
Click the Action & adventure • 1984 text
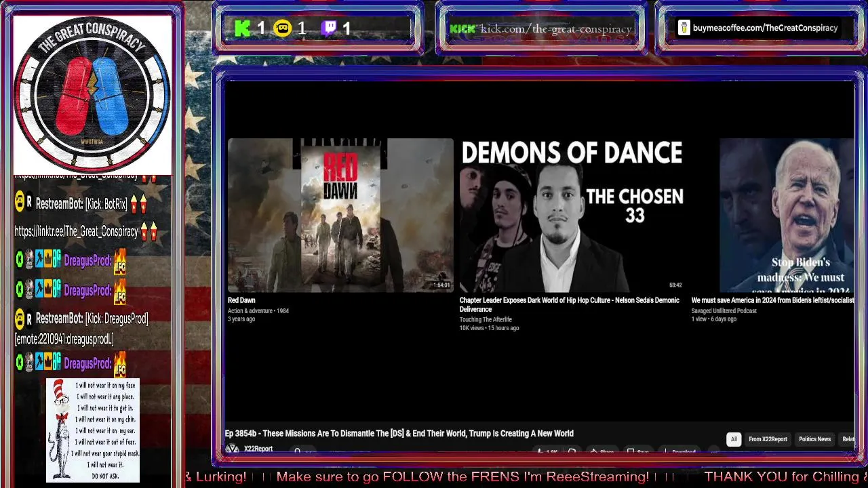[x=258, y=310]
